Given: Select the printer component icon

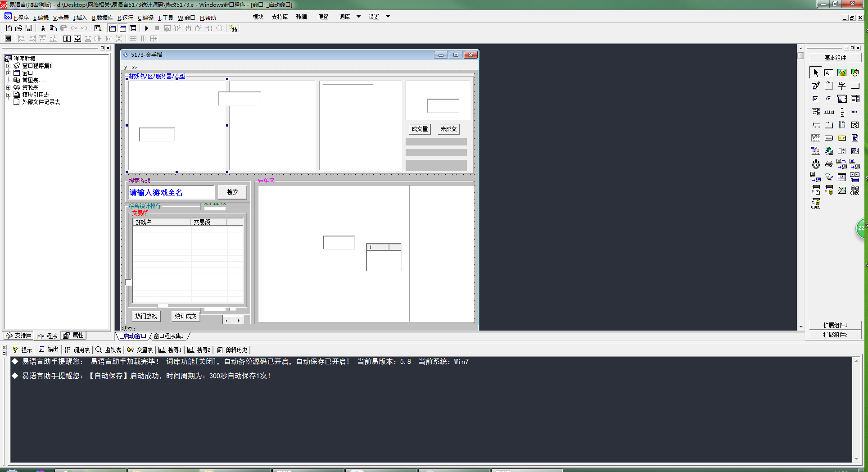Looking at the screenshot, I should pyautogui.click(x=829, y=164).
